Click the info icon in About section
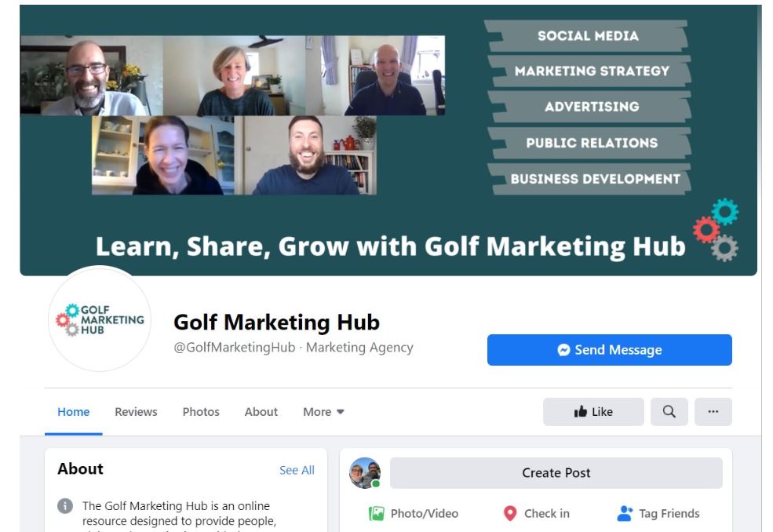Screen dimensions: 773x532 (x=65, y=506)
